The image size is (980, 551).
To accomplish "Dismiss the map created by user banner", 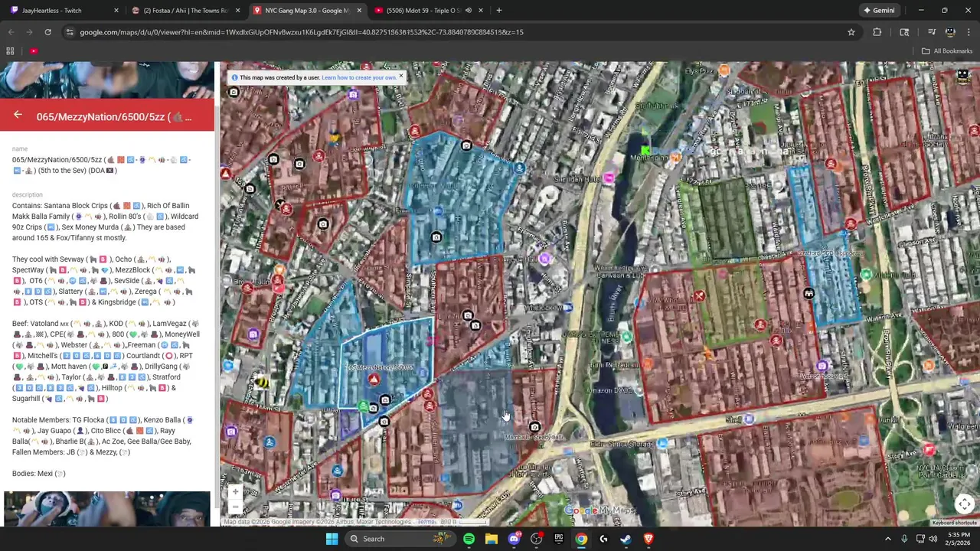I will click(400, 77).
